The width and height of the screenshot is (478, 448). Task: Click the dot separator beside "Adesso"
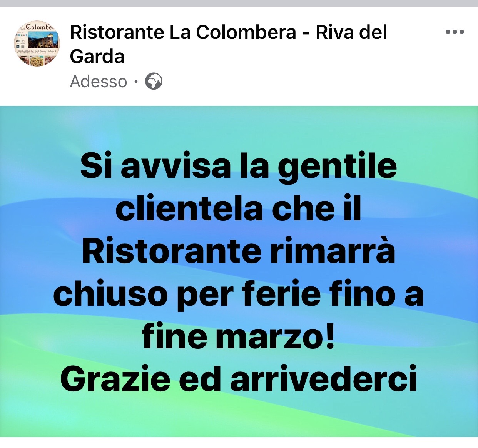[136, 82]
